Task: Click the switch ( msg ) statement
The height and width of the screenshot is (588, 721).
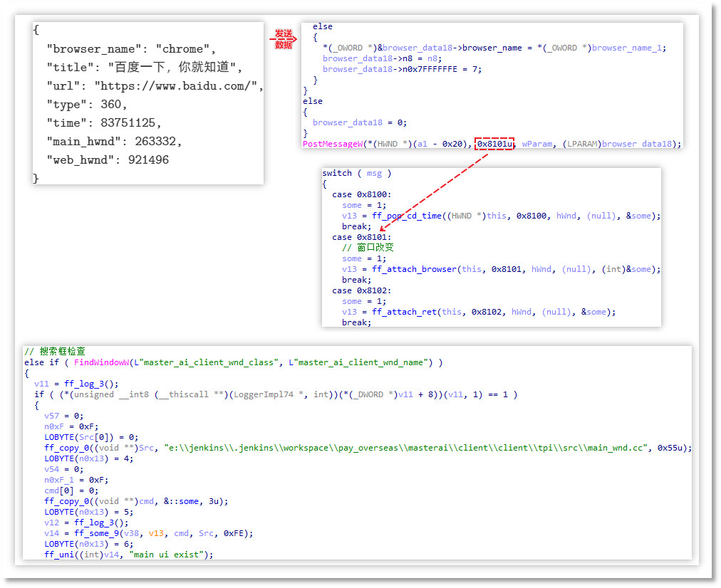Action: pyautogui.click(x=356, y=173)
